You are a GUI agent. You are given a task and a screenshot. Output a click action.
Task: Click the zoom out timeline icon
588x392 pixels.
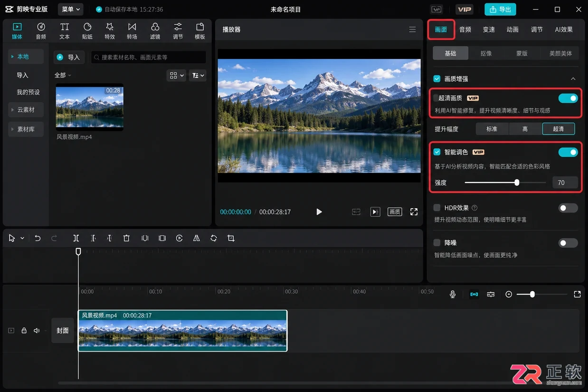509,294
